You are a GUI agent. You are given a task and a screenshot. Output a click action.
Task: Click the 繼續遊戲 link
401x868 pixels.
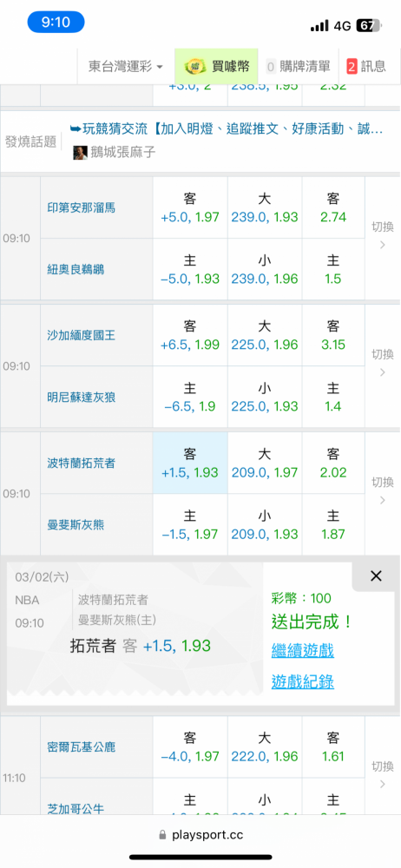(x=302, y=650)
